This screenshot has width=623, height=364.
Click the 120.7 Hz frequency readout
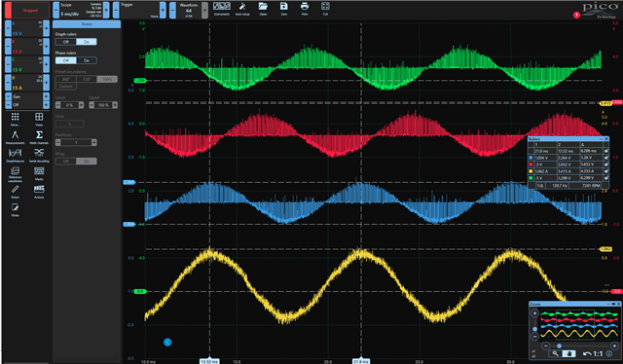click(x=558, y=186)
